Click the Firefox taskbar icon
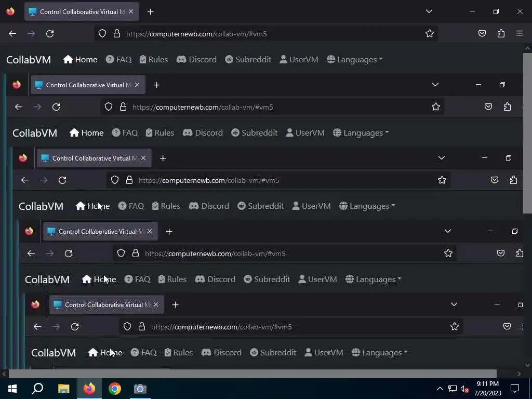 coord(89,389)
